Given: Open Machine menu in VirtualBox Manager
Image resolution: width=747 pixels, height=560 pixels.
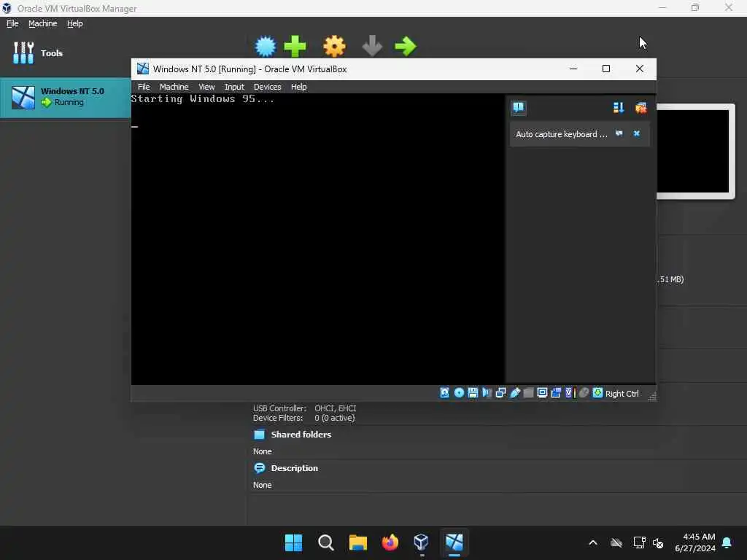Looking at the screenshot, I should 43,23.
